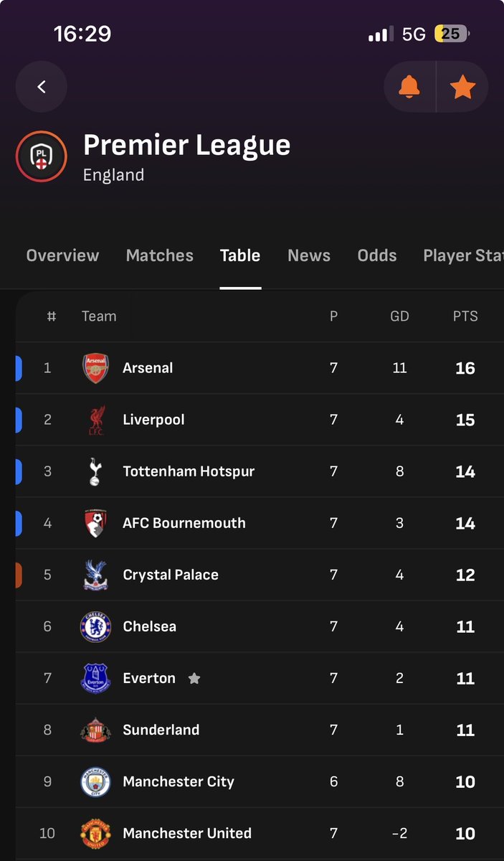Image resolution: width=504 pixels, height=861 pixels.
Task: Tap the Premier League logo badge
Action: coord(42,157)
